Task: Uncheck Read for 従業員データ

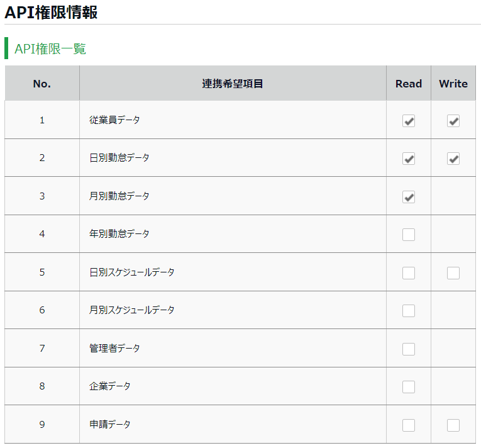Action: 409,121
